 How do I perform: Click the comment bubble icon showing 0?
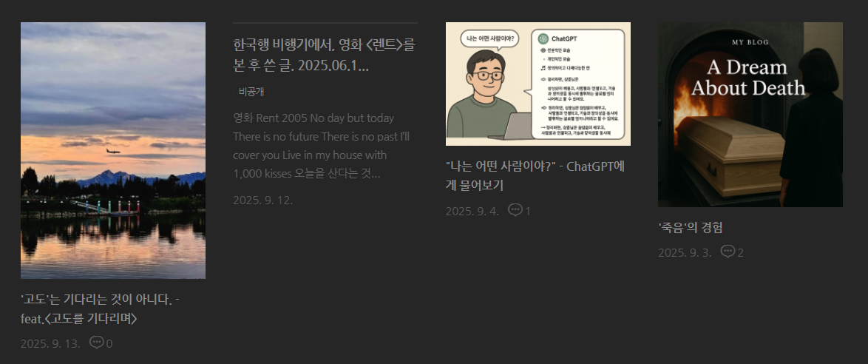pyautogui.click(x=96, y=343)
